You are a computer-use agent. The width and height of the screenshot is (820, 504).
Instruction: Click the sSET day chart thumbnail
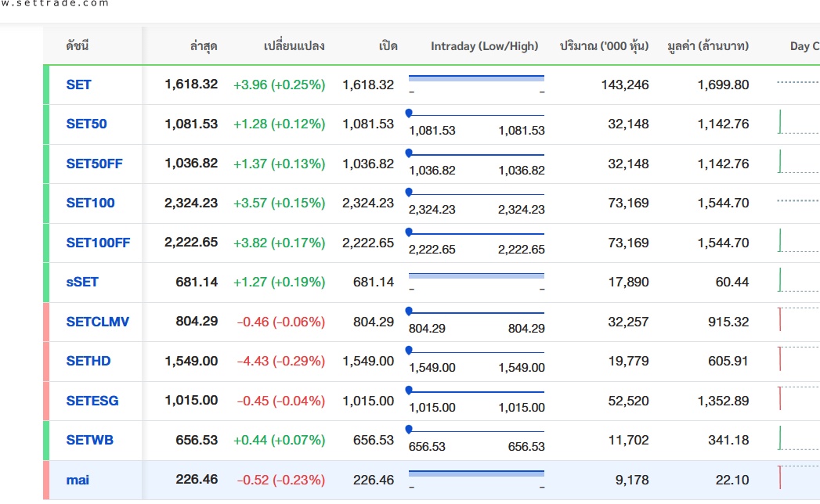pos(798,280)
